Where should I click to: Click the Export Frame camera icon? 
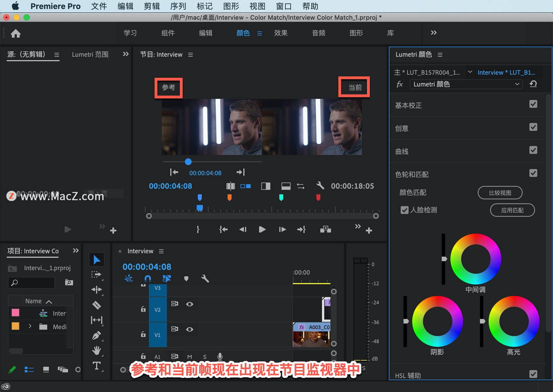pos(325,229)
